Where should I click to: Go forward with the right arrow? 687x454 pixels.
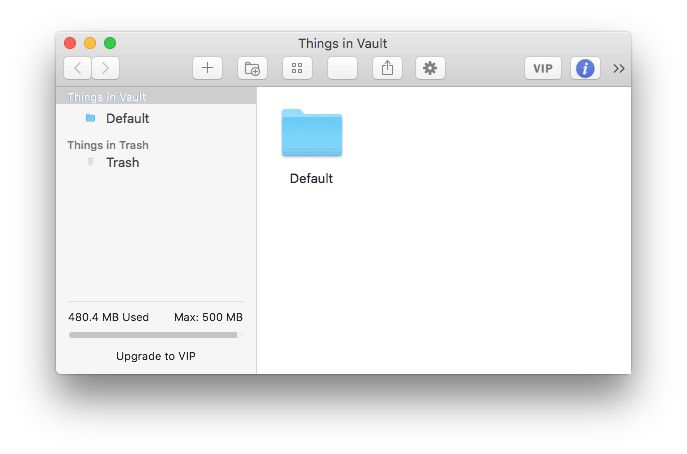[x=105, y=68]
